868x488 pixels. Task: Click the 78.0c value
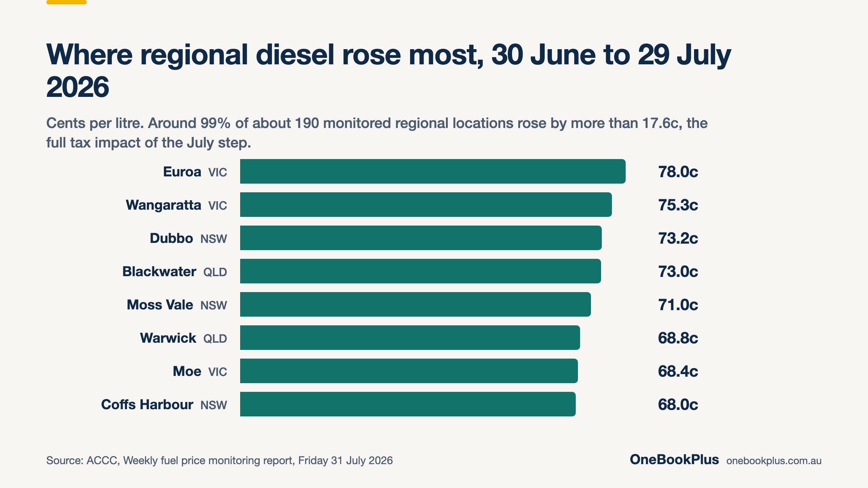678,172
